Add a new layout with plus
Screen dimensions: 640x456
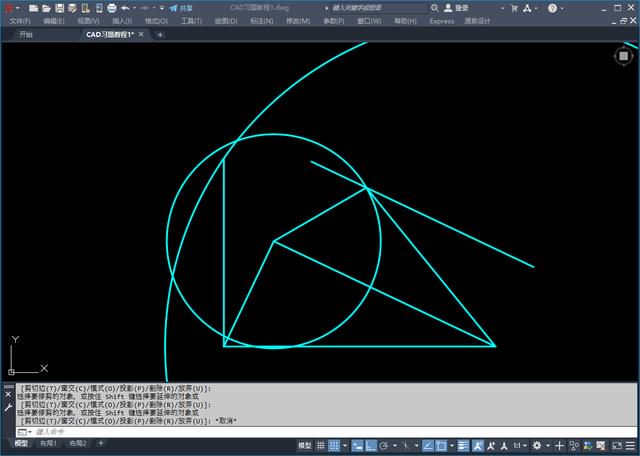pos(101,443)
